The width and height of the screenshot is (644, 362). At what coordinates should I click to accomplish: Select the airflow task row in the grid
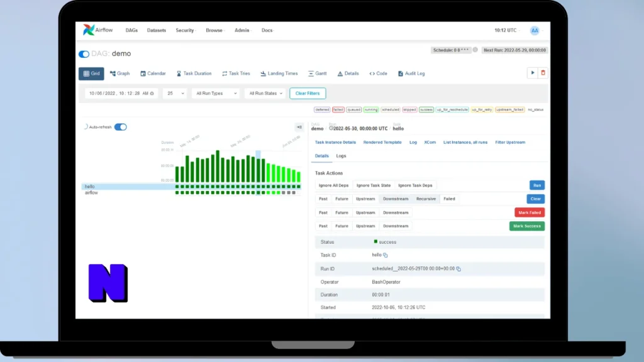click(x=192, y=193)
